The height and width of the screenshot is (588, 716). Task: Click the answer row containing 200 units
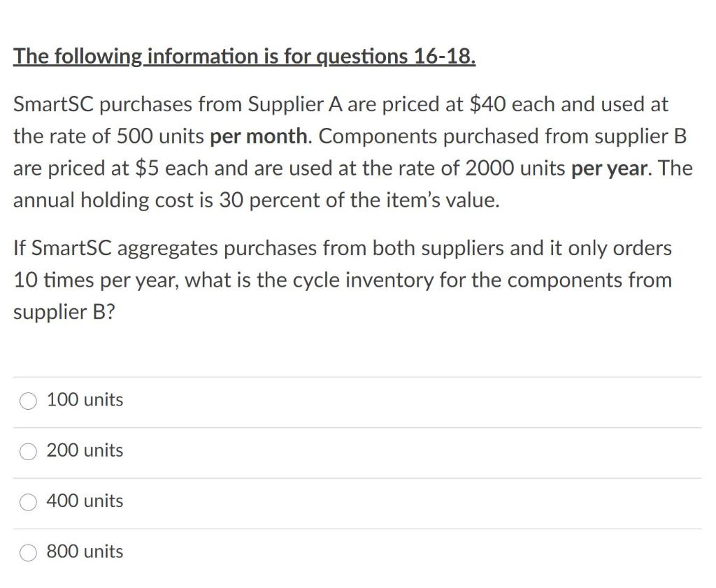tap(280, 451)
